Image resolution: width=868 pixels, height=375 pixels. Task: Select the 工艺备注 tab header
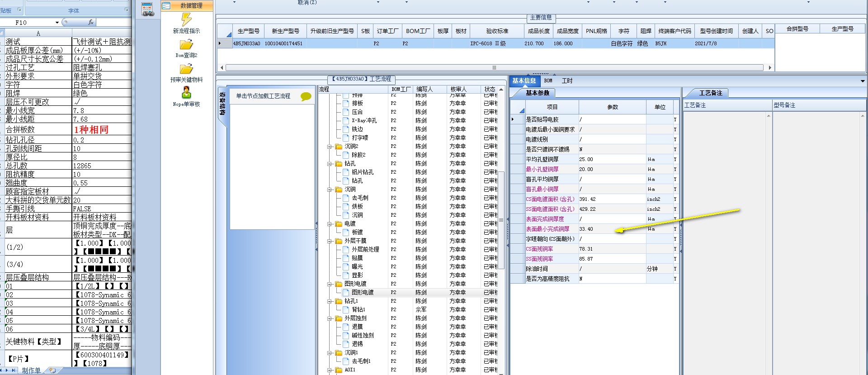point(711,93)
